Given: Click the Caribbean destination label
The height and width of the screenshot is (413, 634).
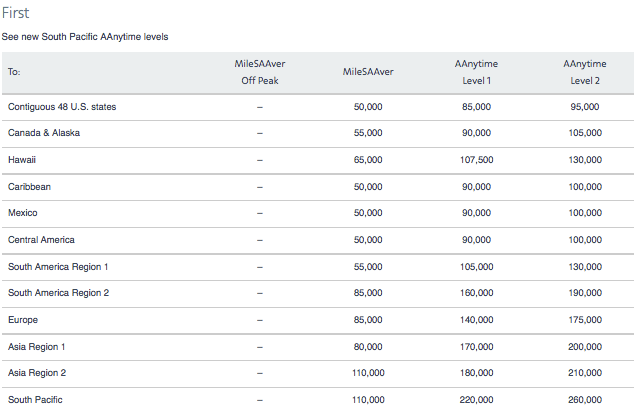Looking at the screenshot, I should (x=29, y=187).
